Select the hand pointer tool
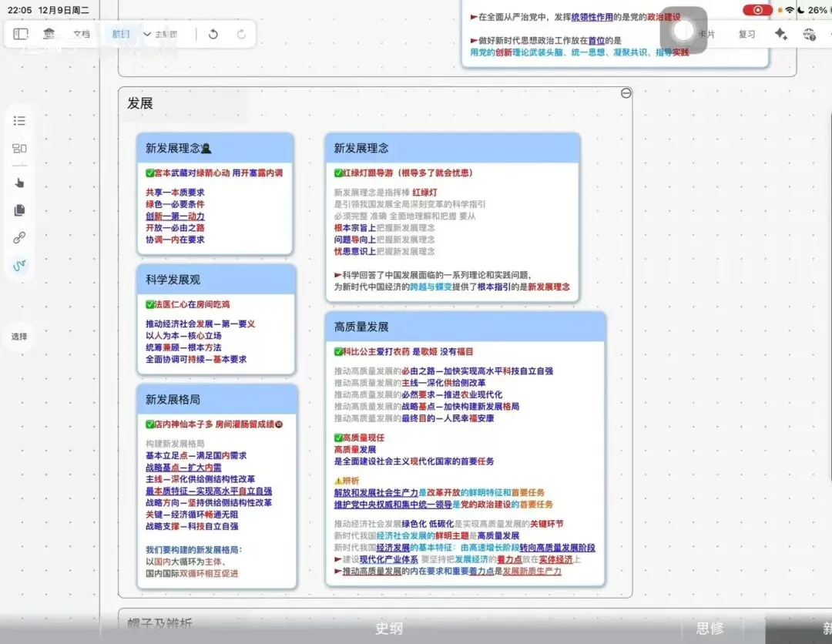Viewport: 832px width, 644px height. (x=19, y=183)
